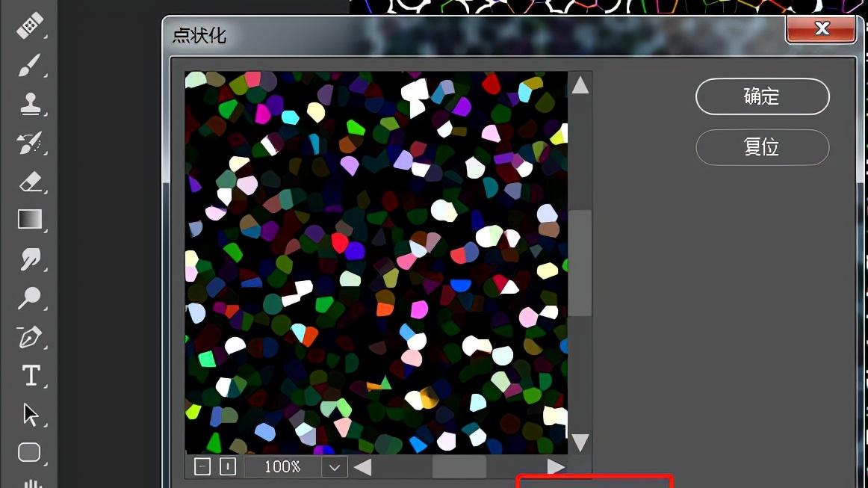Select the Clone Stamp tool
The width and height of the screenshot is (868, 488).
tap(30, 104)
